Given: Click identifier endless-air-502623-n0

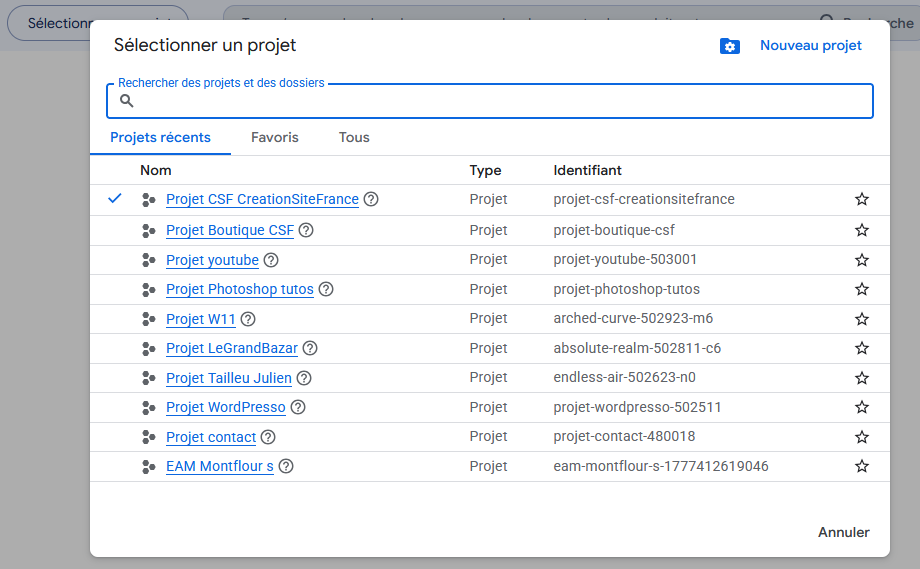Looking at the screenshot, I should (x=624, y=377).
